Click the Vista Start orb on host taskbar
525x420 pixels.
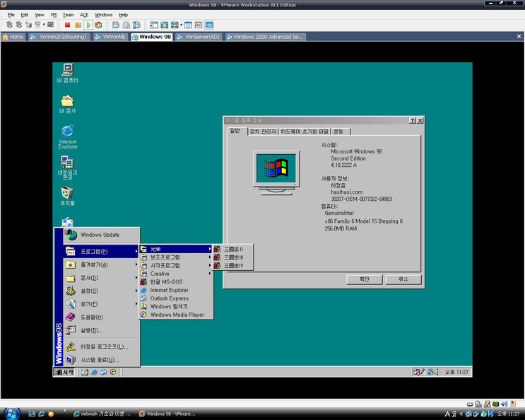[x=12, y=414]
